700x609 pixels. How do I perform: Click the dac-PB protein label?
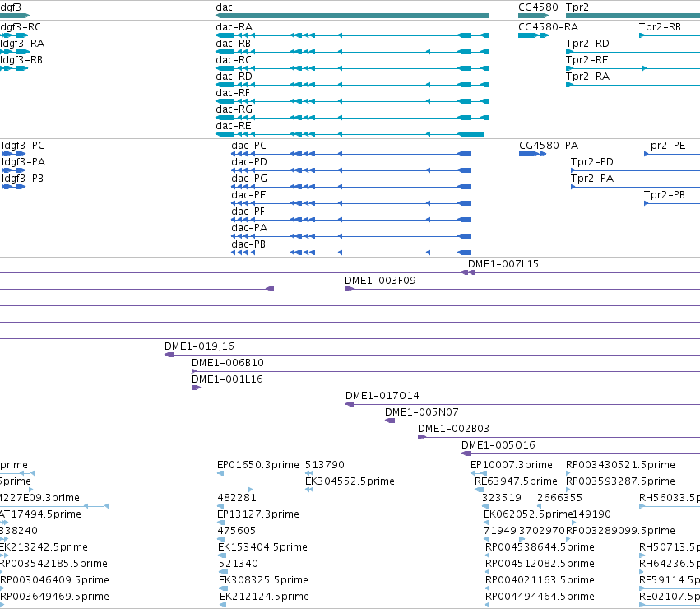pyautogui.click(x=248, y=245)
